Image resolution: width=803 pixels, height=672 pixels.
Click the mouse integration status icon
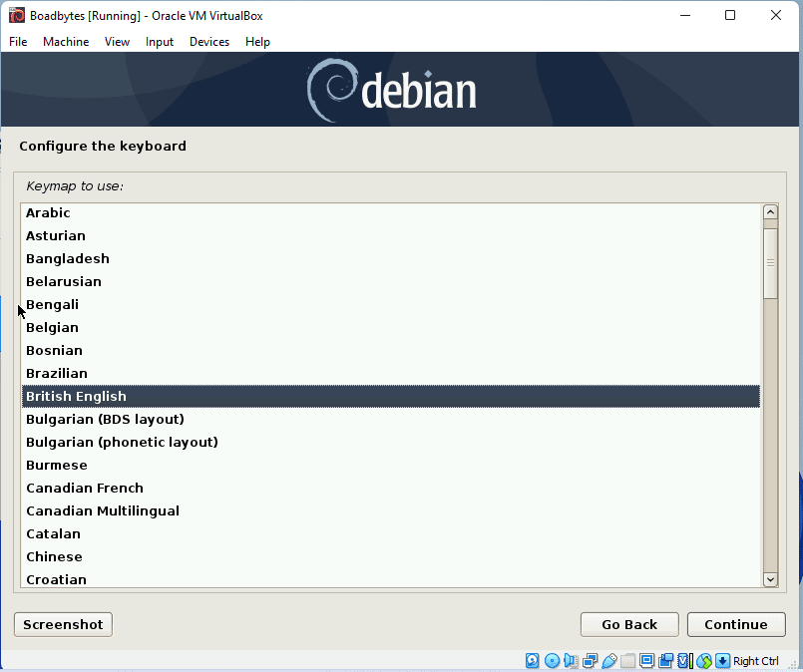coord(704,661)
